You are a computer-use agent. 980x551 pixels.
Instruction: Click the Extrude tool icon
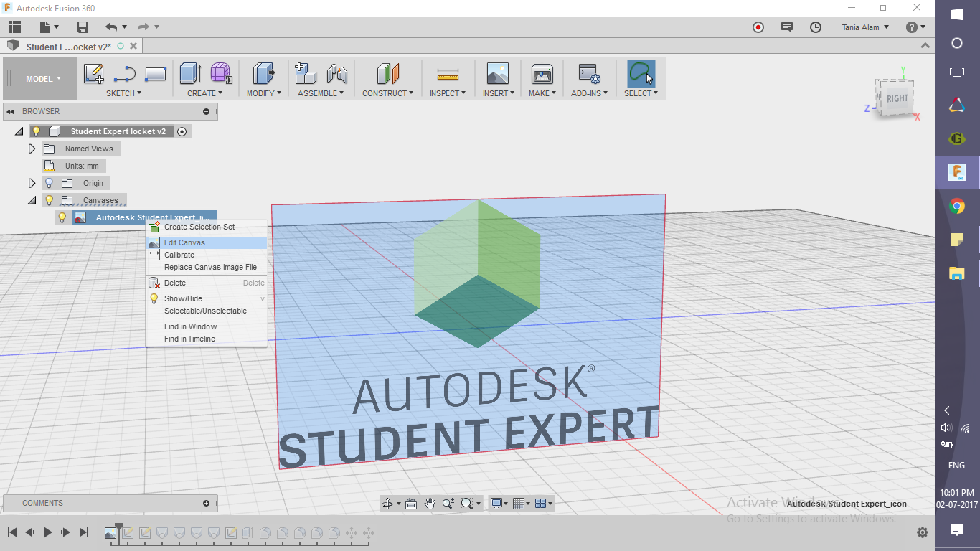190,73
